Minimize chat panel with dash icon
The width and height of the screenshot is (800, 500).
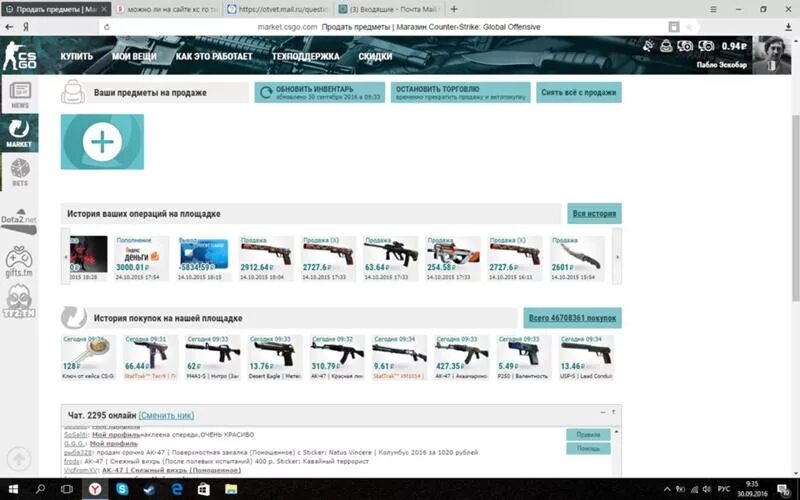tap(603, 412)
